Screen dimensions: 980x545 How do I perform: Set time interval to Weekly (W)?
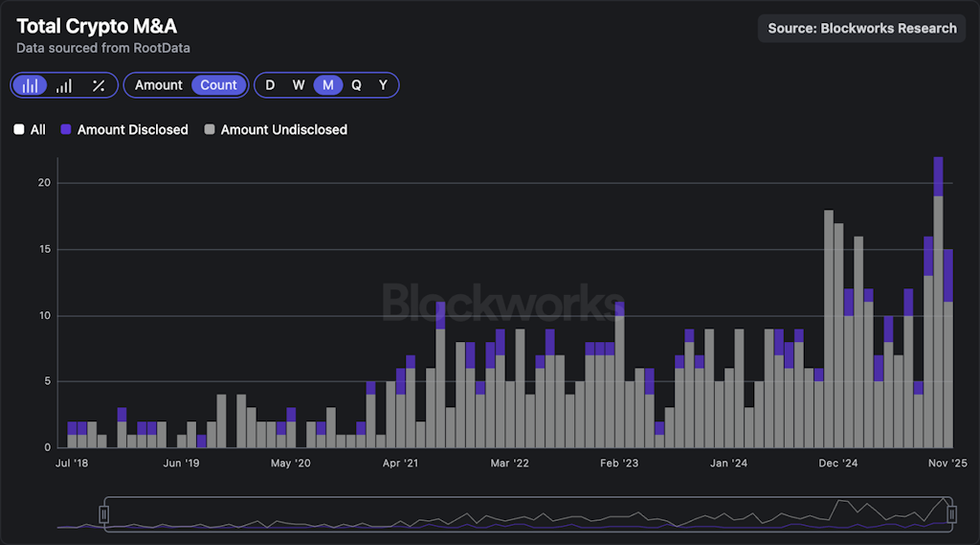point(299,85)
